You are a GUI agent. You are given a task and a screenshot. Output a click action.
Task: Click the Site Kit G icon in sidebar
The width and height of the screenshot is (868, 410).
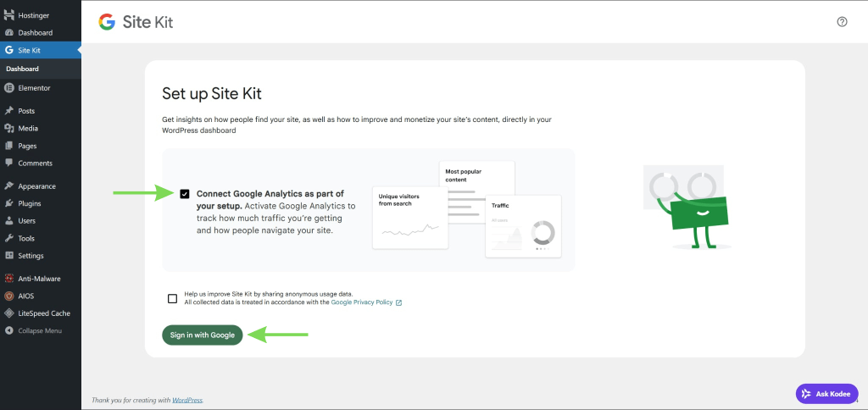(x=8, y=50)
